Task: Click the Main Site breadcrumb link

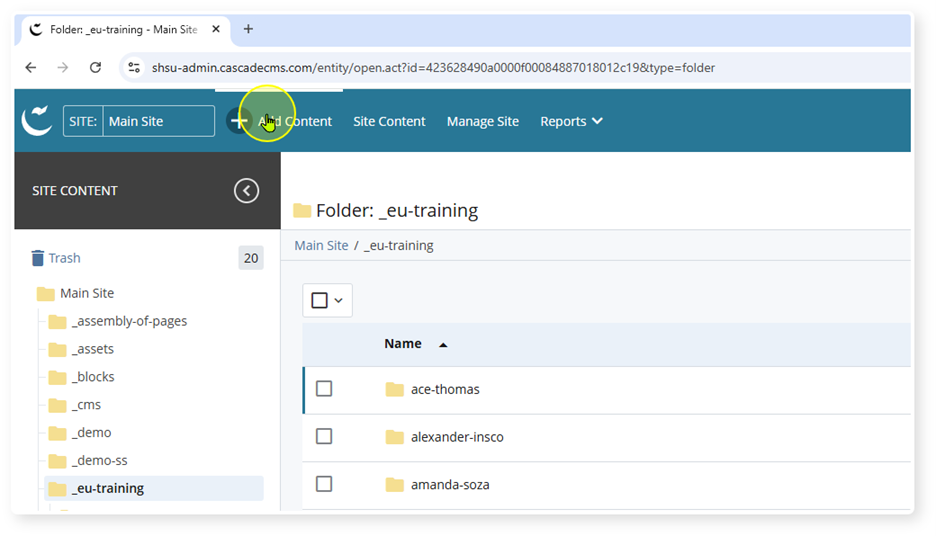Action: pos(321,245)
